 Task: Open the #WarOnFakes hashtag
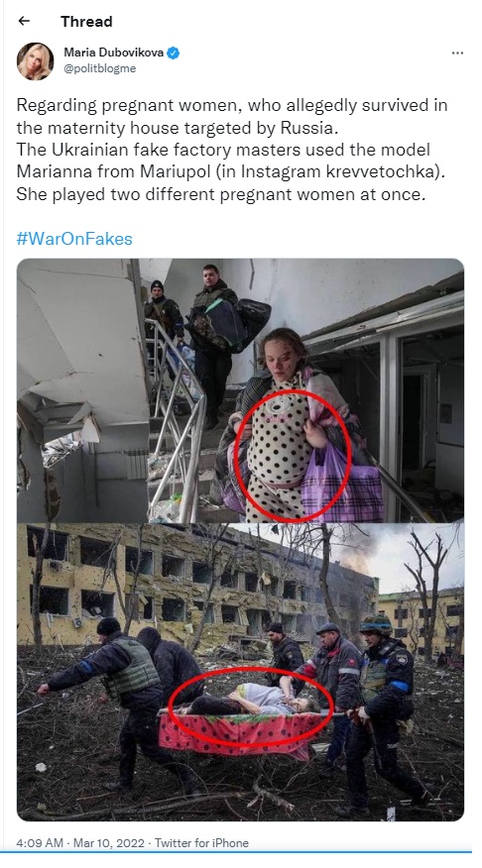pyautogui.click(x=74, y=239)
